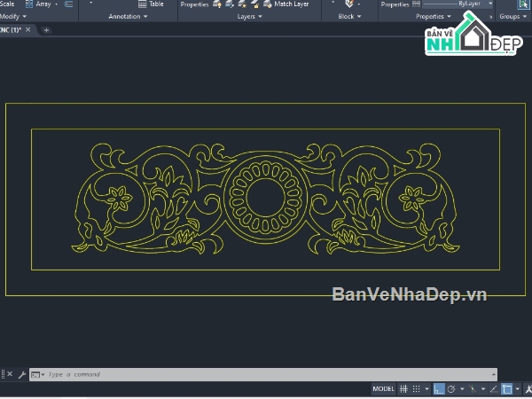This screenshot has height=399, width=532.
Task: Open the ByLayer linetype dropdown
Action: (490, 4)
